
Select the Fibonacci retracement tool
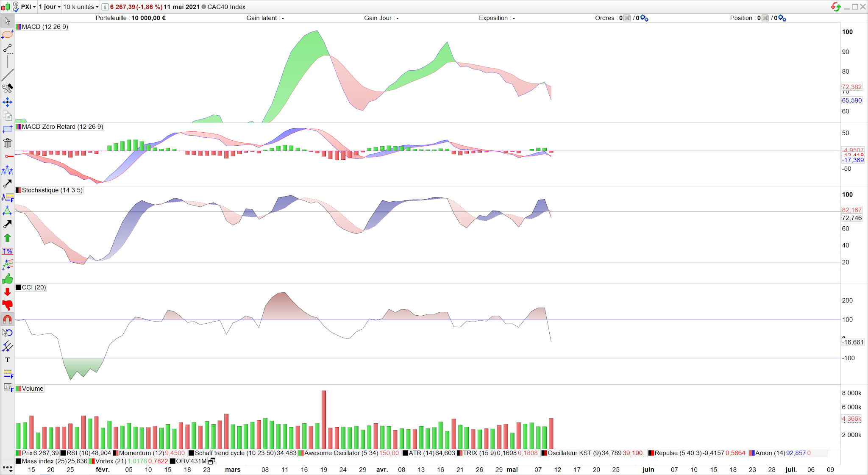(x=7, y=197)
